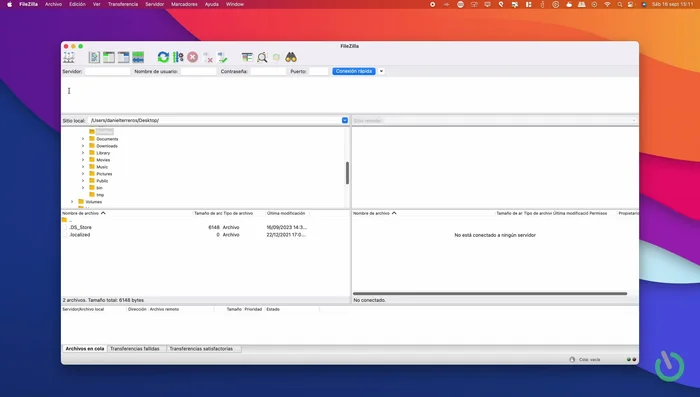Open the parent directory '..' folder entry
This screenshot has height=397, width=700.
tap(67, 220)
